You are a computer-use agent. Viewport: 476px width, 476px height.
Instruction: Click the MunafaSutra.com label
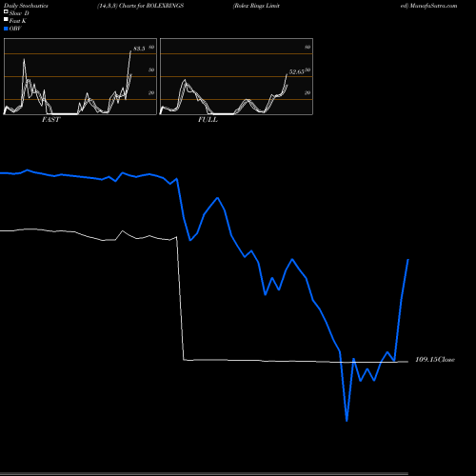coord(433,6)
